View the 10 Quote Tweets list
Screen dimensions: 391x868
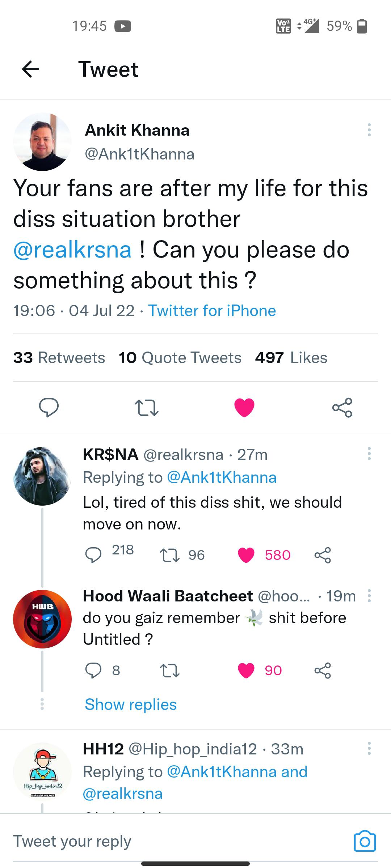180,357
